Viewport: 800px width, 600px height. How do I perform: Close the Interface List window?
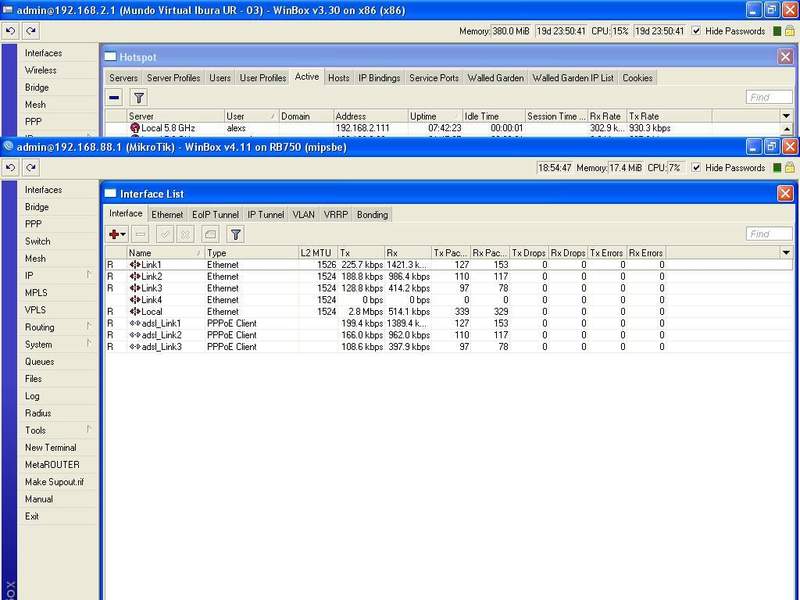pos(785,193)
